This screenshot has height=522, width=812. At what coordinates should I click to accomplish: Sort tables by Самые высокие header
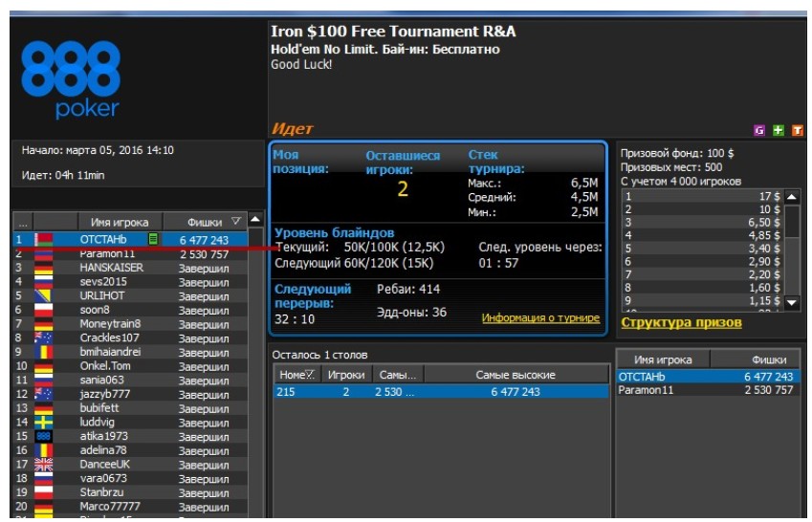coord(516,375)
